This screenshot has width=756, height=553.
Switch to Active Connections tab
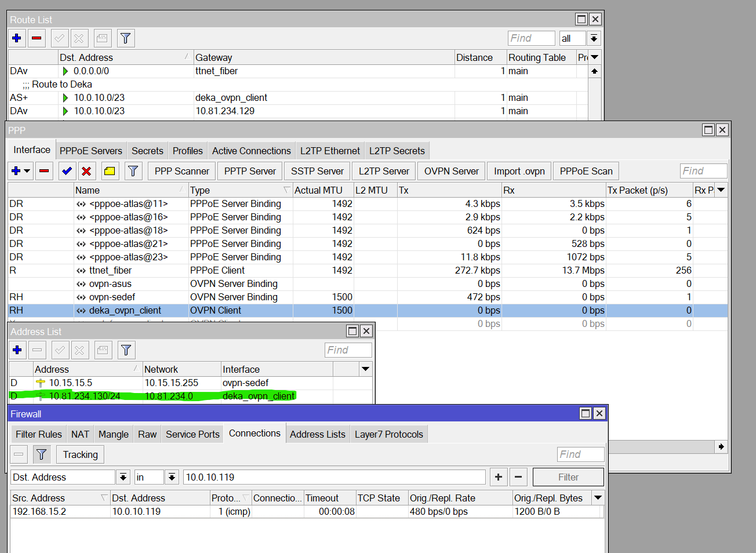(252, 151)
